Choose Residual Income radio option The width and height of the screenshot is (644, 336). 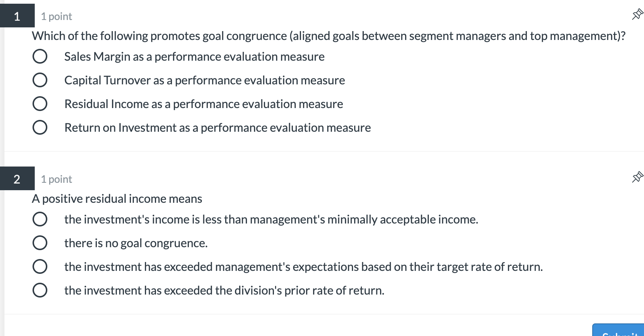tap(40, 104)
